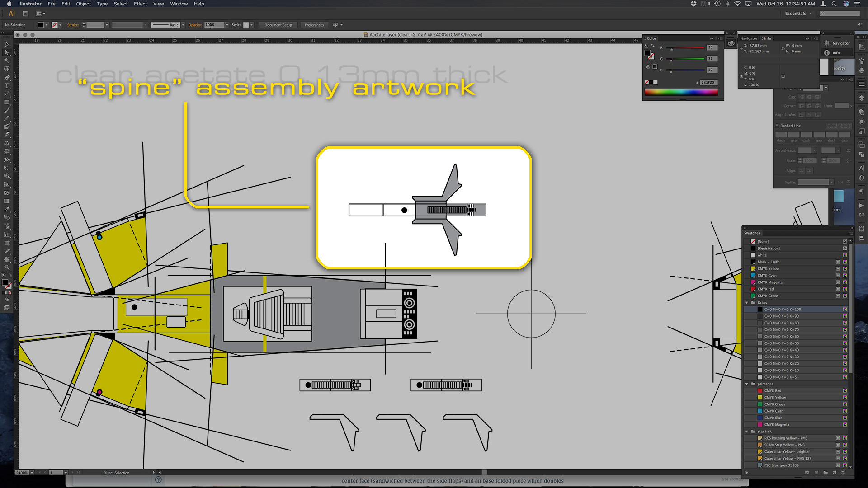Enable the Dashed Line checkbox
Viewport: 868px width, 488px height.
777,126
